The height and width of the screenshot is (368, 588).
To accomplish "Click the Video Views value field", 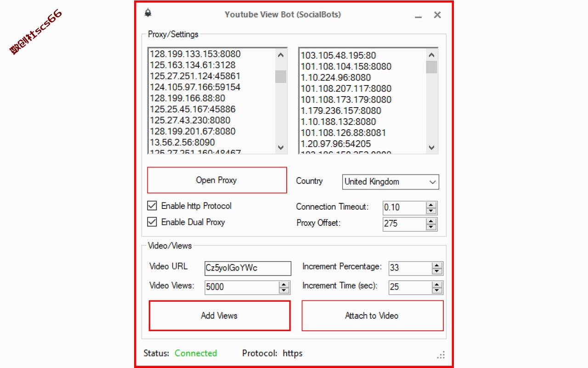I will [242, 287].
